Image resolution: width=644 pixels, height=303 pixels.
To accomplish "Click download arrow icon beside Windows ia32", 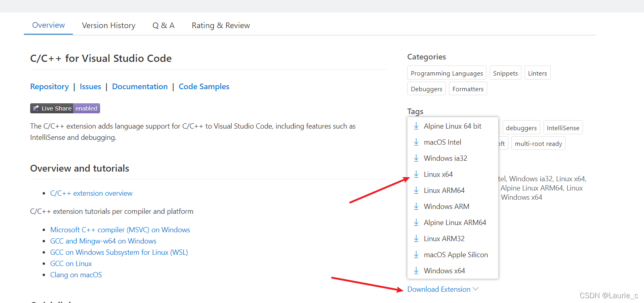I will [416, 158].
